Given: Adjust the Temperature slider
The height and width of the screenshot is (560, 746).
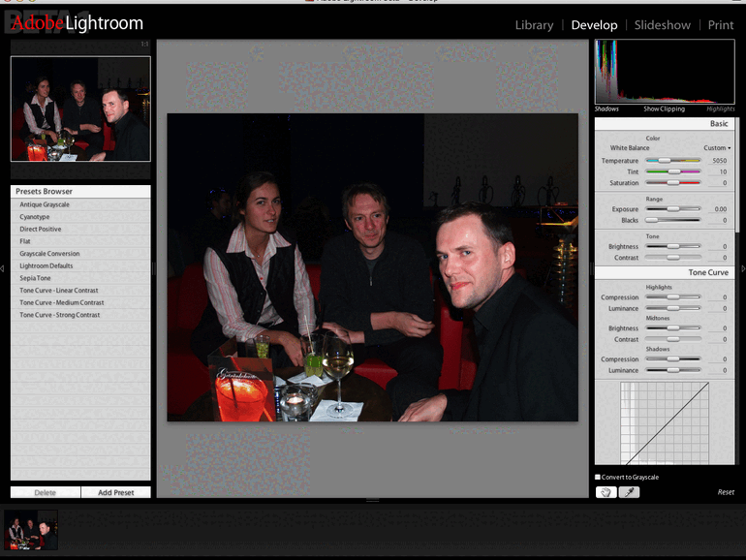Looking at the screenshot, I should (x=672, y=161).
